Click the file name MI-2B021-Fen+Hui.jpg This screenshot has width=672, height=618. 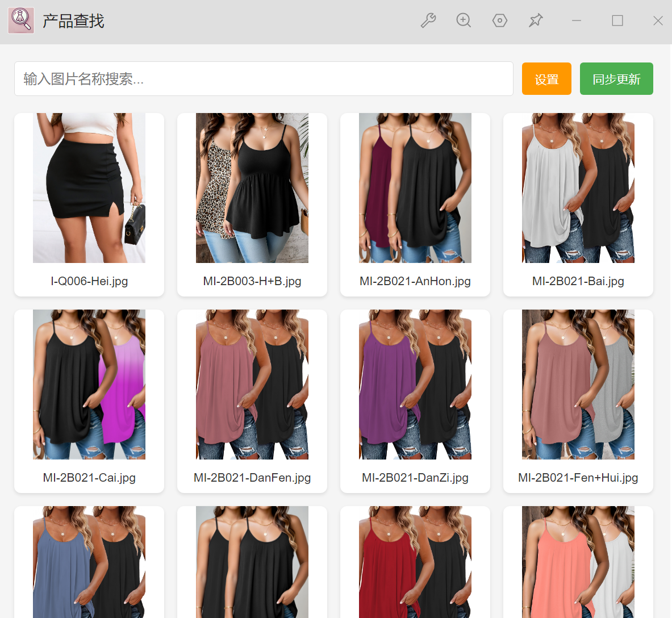[578, 478]
